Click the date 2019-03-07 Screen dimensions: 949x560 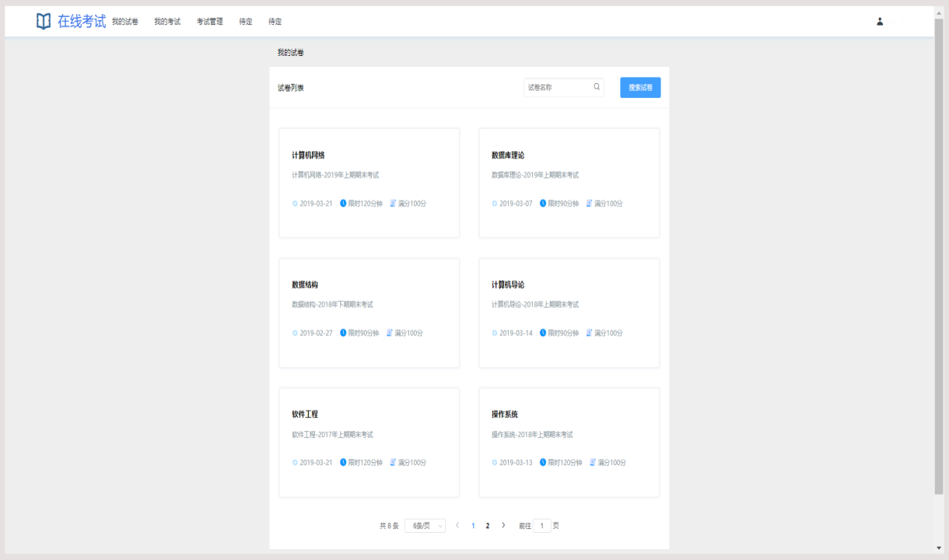point(516,204)
